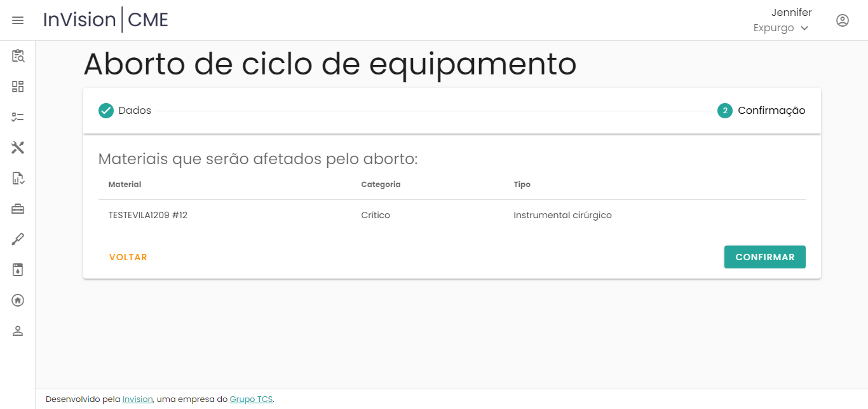The height and width of the screenshot is (409, 868).
Task: Go back to the Dados step
Action: coord(125,111)
